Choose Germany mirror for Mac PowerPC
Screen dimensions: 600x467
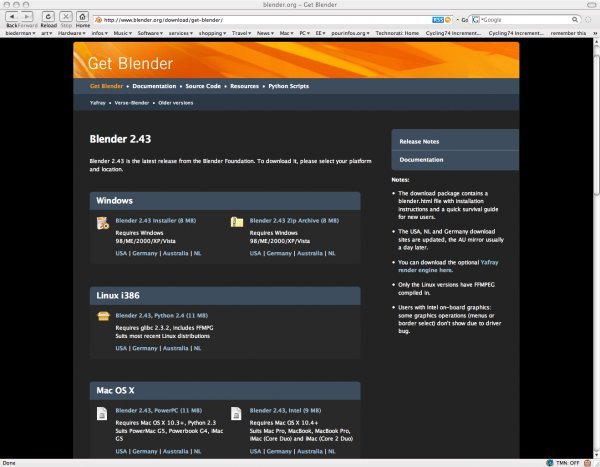click(x=145, y=451)
